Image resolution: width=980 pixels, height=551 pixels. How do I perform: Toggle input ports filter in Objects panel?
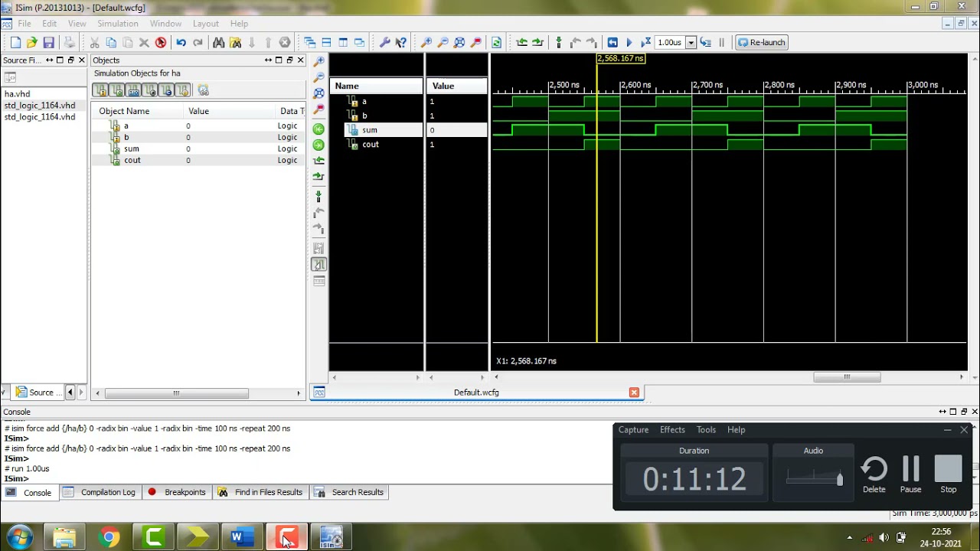[x=100, y=90]
